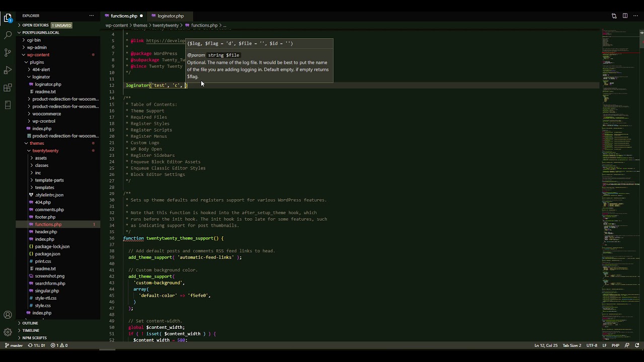Click the compare changes icon in editor toolbar
This screenshot has height=362, width=644.
(614, 16)
